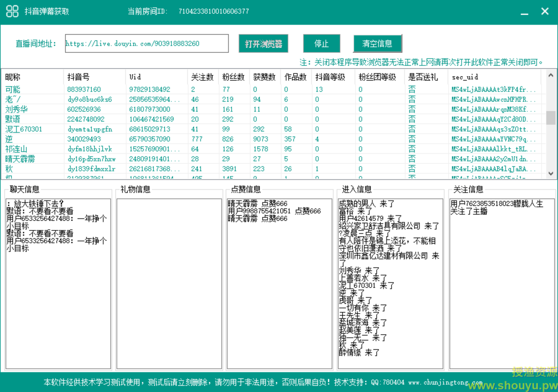Click the 抖音号 column header
This screenshot has height=392, width=558.
(x=95, y=77)
